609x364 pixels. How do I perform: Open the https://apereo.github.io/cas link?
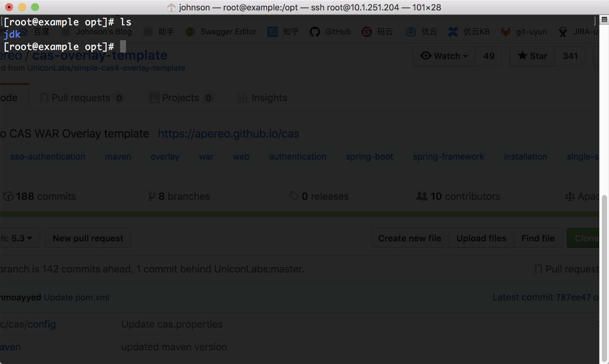point(229,134)
